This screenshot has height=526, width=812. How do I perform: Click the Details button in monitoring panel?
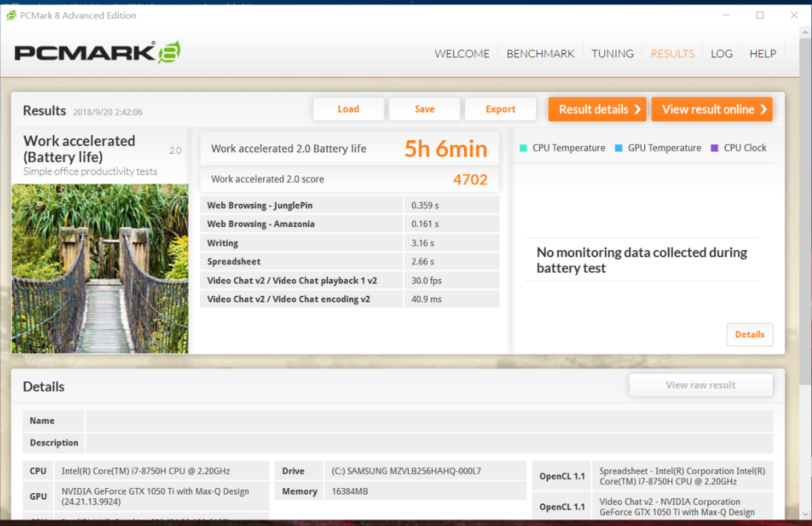750,334
